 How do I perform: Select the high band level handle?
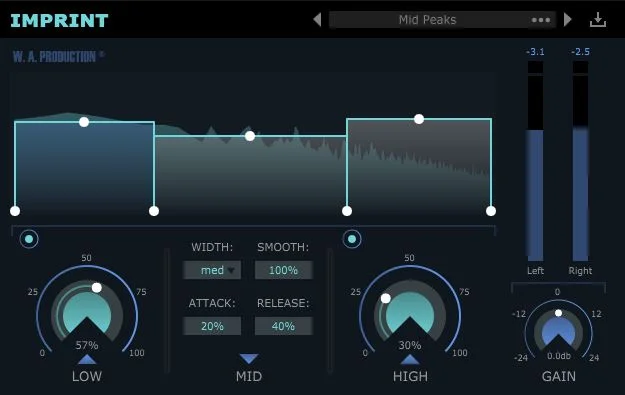(x=419, y=119)
